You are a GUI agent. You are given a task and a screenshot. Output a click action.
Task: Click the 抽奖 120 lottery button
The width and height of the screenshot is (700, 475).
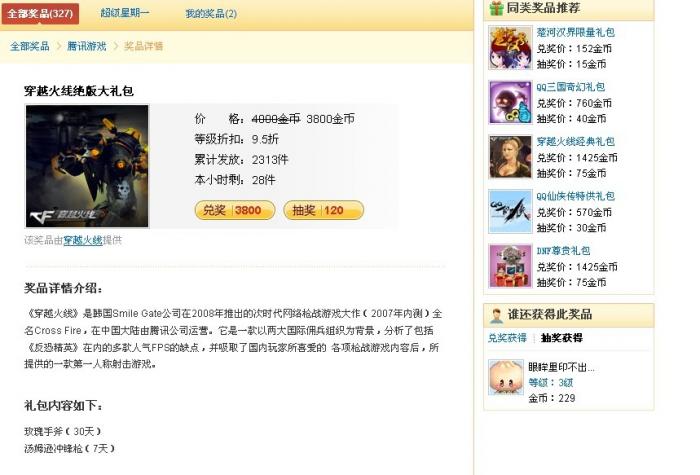click(324, 210)
